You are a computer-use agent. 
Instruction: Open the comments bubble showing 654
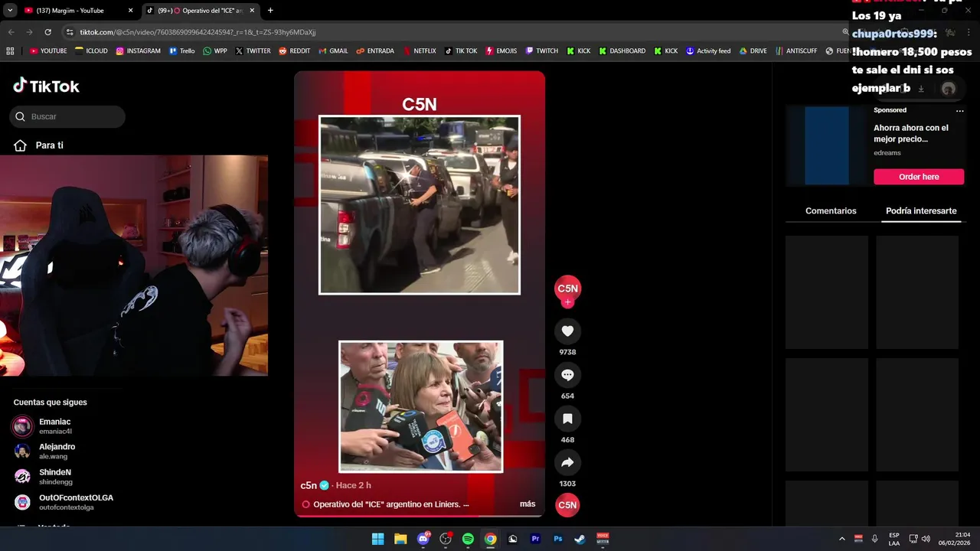567,375
